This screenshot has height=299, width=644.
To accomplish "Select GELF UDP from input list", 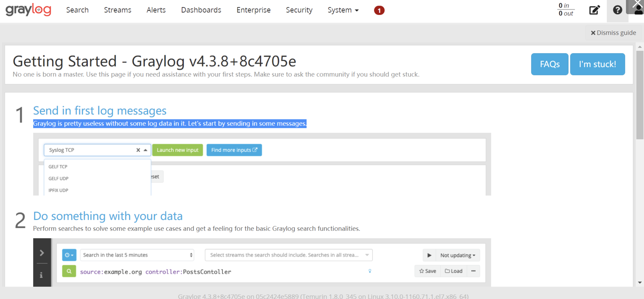I will click(59, 178).
